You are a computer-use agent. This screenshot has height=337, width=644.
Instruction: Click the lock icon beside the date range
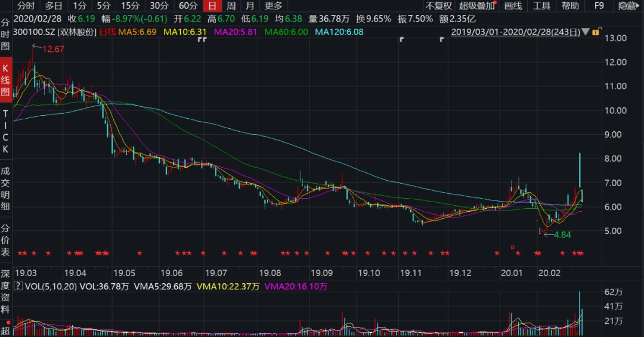coord(596,32)
